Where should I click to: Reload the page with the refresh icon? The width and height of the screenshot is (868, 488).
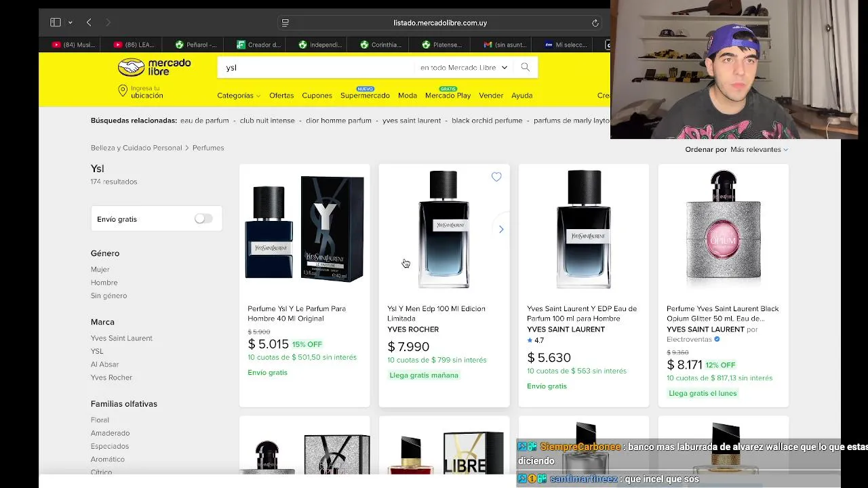point(595,22)
